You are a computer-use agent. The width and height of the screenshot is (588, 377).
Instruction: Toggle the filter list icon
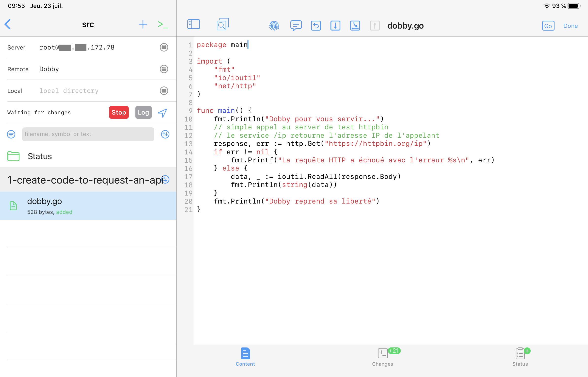[x=11, y=134]
